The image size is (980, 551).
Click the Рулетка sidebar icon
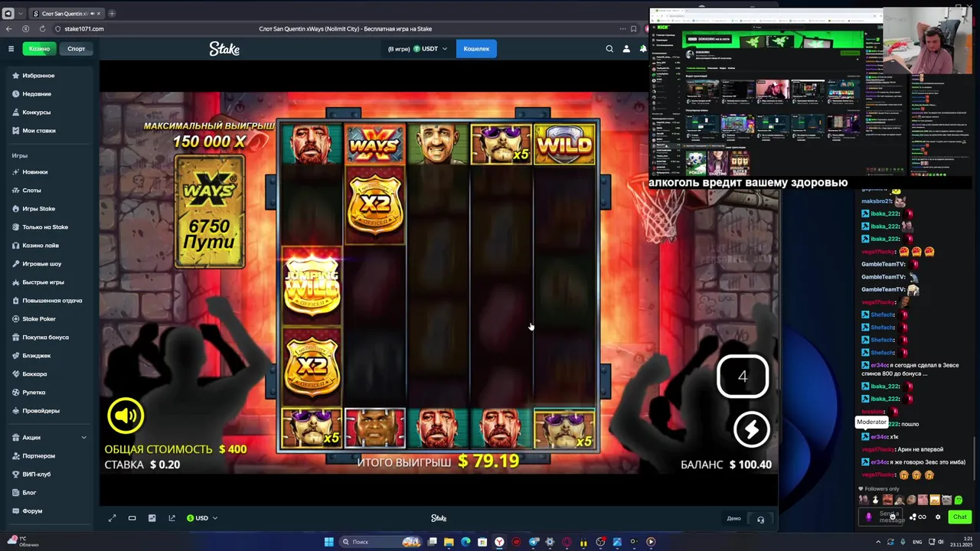pyautogui.click(x=15, y=393)
